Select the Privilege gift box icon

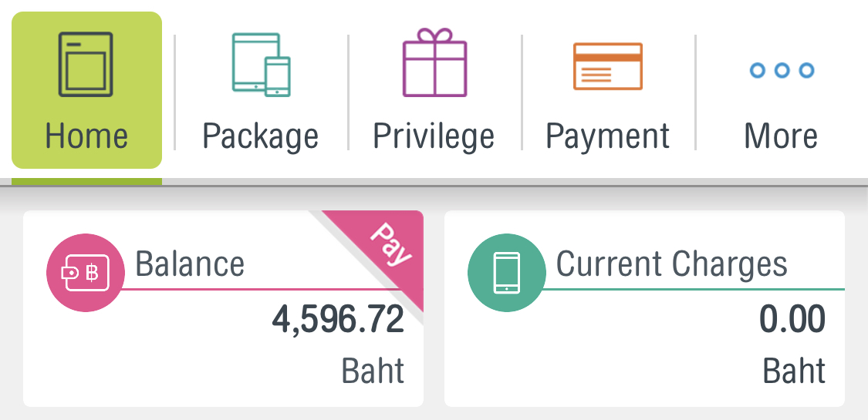point(434,63)
